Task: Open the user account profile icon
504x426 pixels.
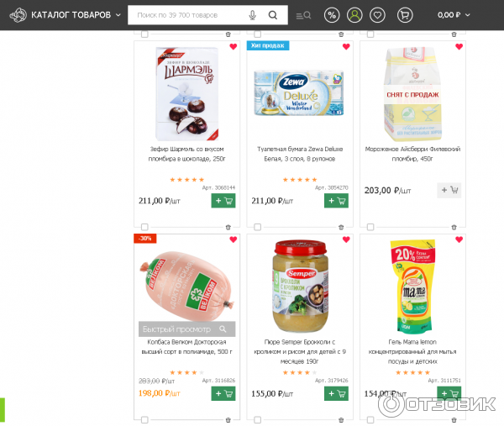Action: pyautogui.click(x=354, y=15)
